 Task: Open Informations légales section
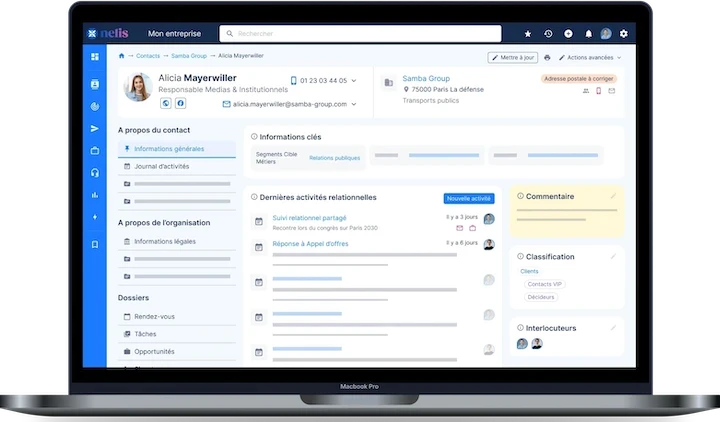(x=177, y=241)
